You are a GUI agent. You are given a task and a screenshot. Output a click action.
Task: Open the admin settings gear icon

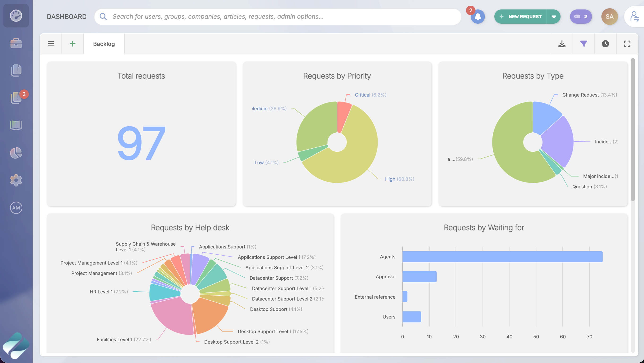click(16, 180)
